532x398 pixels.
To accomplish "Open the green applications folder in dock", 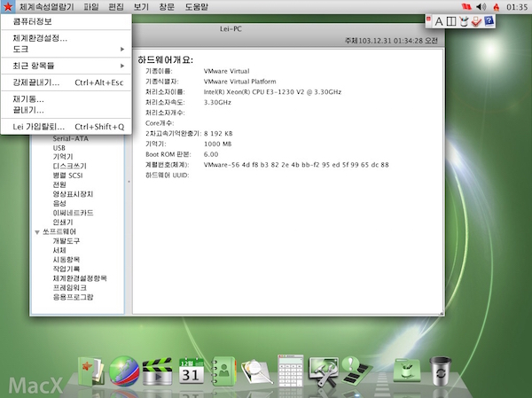I will (x=406, y=371).
